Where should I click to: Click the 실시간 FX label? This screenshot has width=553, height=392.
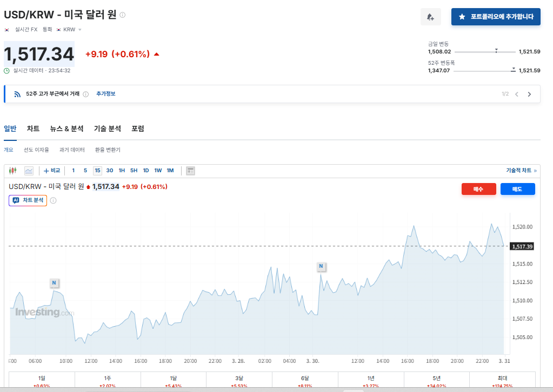26,30
